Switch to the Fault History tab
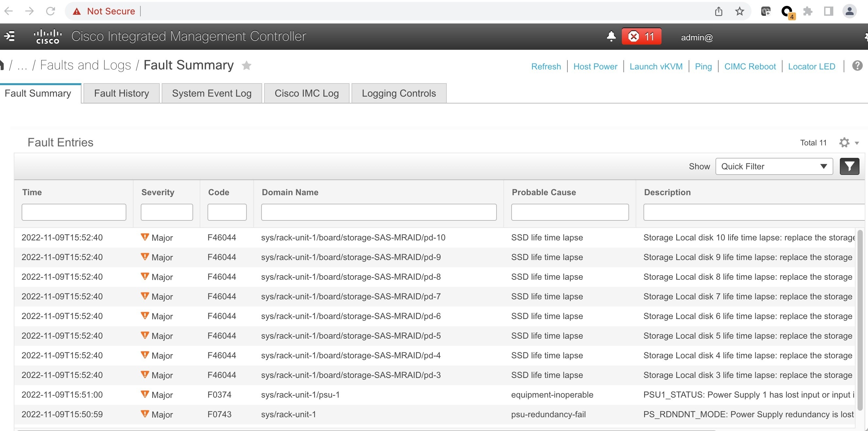Image resolution: width=868 pixels, height=431 pixels. tap(121, 93)
